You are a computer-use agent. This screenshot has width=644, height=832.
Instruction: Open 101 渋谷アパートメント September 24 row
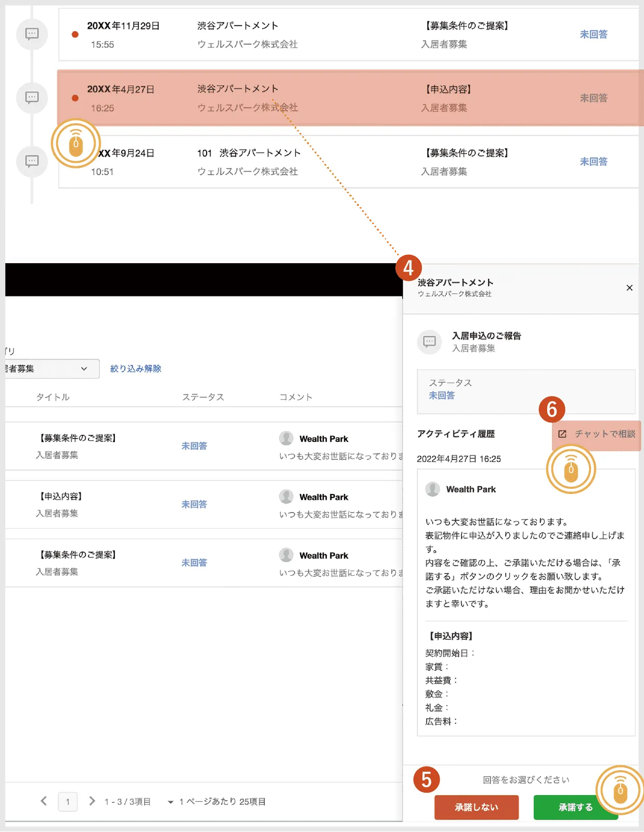coord(349,161)
